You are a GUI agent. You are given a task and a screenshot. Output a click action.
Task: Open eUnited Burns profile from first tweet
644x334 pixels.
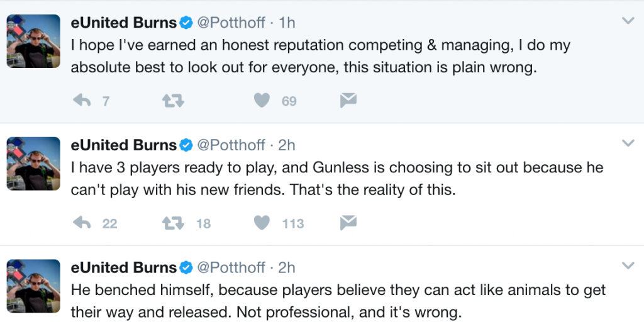pyautogui.click(x=124, y=23)
